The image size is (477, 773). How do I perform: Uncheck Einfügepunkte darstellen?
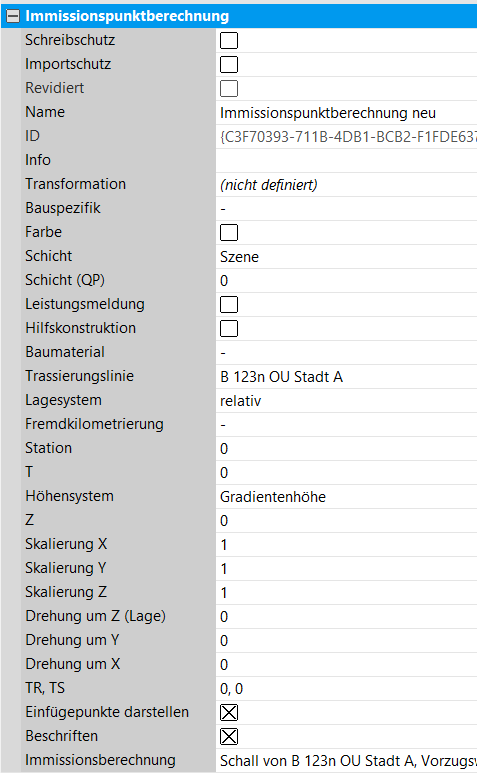(229, 712)
